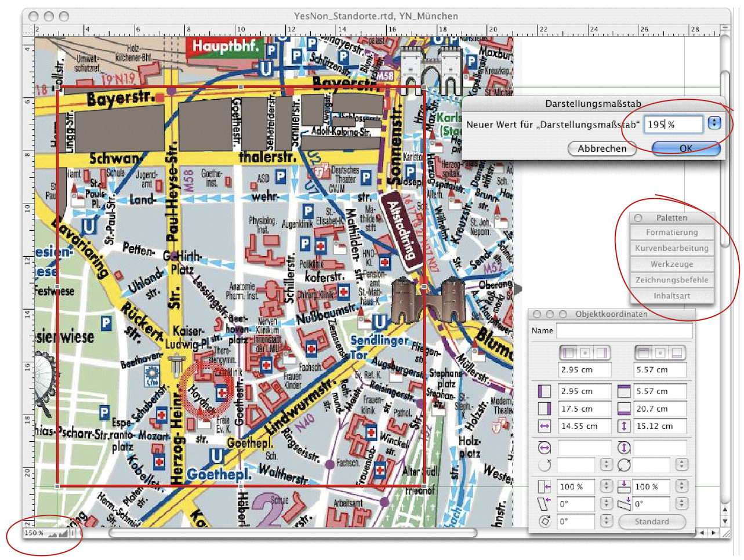Click the rotation angle icon beside 0°
Viewport: 744px width, 560px height.
(x=544, y=521)
